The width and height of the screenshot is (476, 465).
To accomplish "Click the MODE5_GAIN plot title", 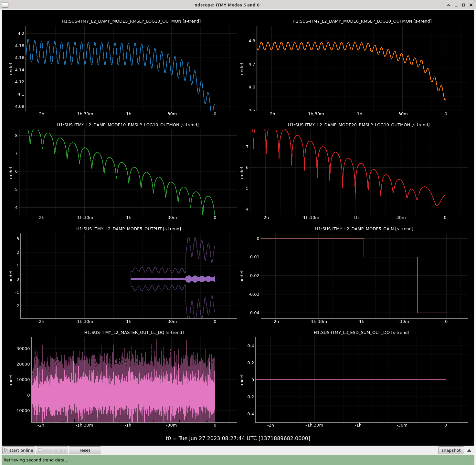I will coord(364,229).
